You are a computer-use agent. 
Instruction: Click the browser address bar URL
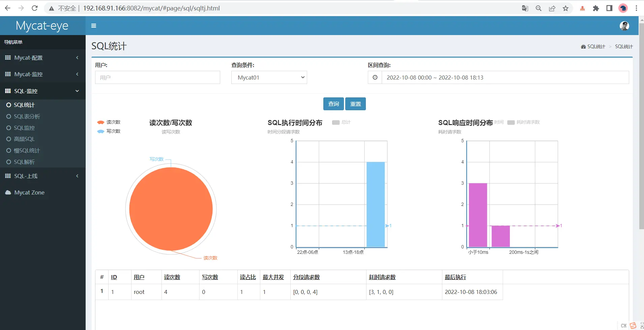tap(151, 8)
